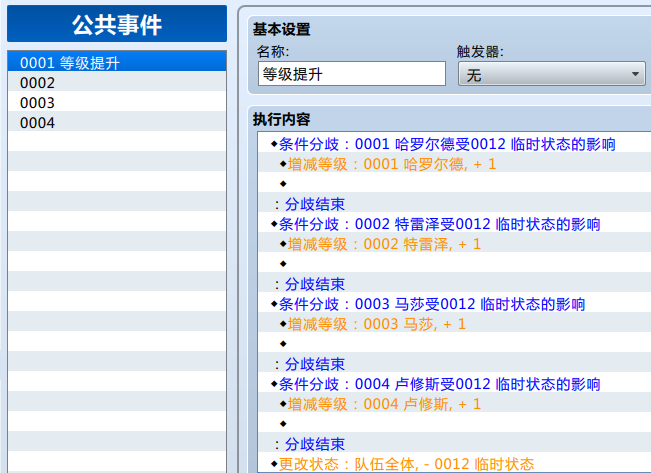The width and height of the screenshot is (651, 473).
Task: Click the 名称: label
Action: point(273,52)
